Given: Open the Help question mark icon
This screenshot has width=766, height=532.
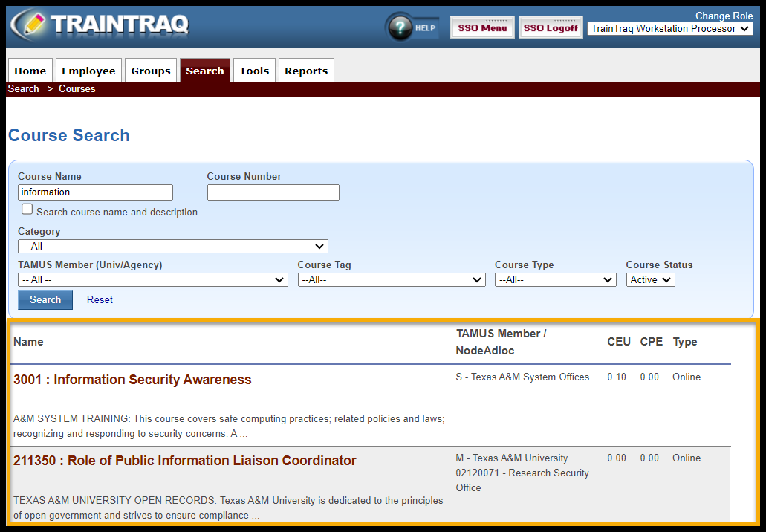Looking at the screenshot, I should (x=401, y=27).
